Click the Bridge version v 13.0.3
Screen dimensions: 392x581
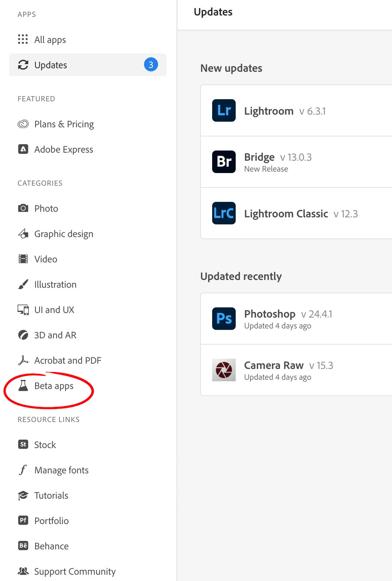(296, 157)
